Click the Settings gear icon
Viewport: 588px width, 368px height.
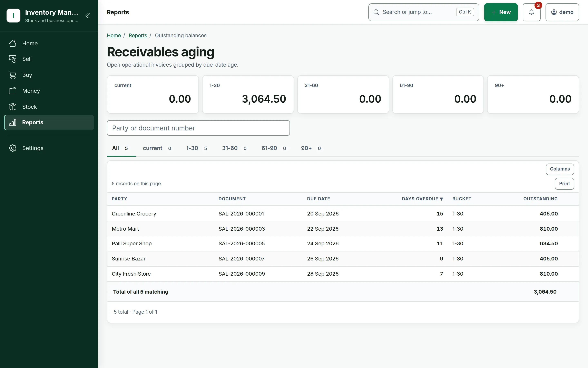tap(13, 148)
